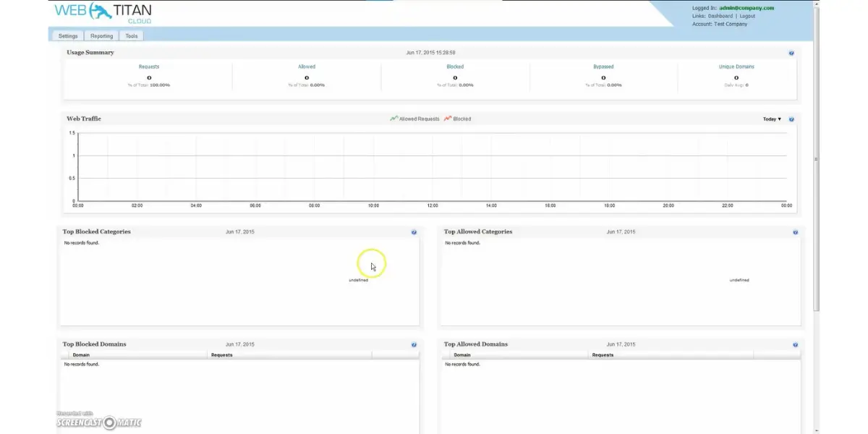Click the Logout link

tap(747, 16)
